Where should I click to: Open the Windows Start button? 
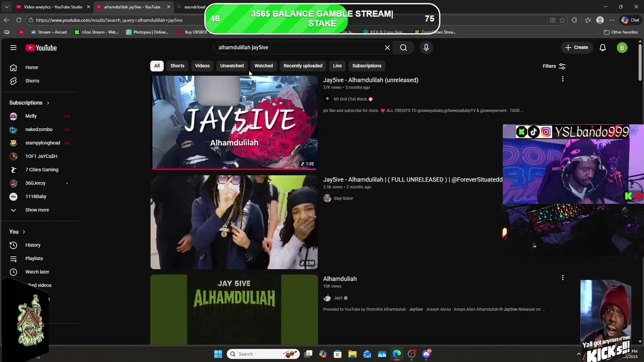click(218, 354)
